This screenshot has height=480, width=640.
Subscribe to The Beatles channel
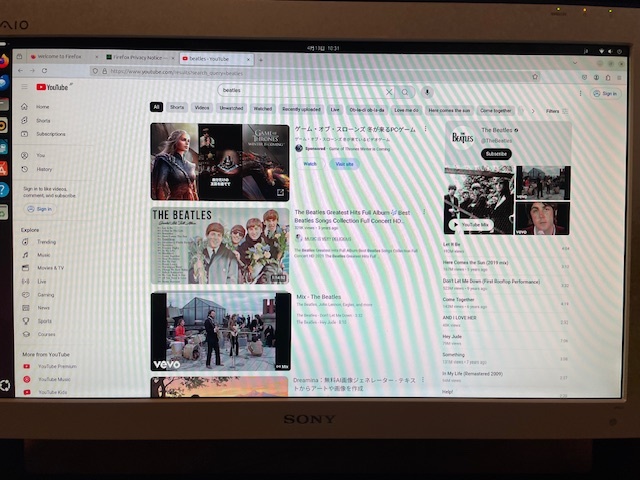pos(496,154)
